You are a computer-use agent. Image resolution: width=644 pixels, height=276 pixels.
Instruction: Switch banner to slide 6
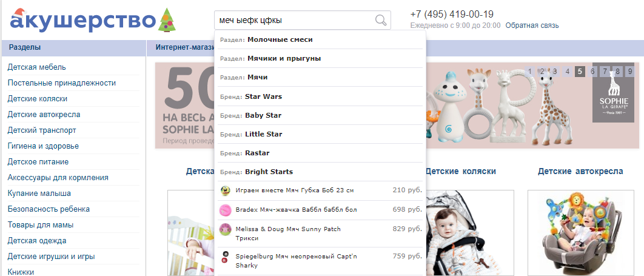[x=592, y=72]
